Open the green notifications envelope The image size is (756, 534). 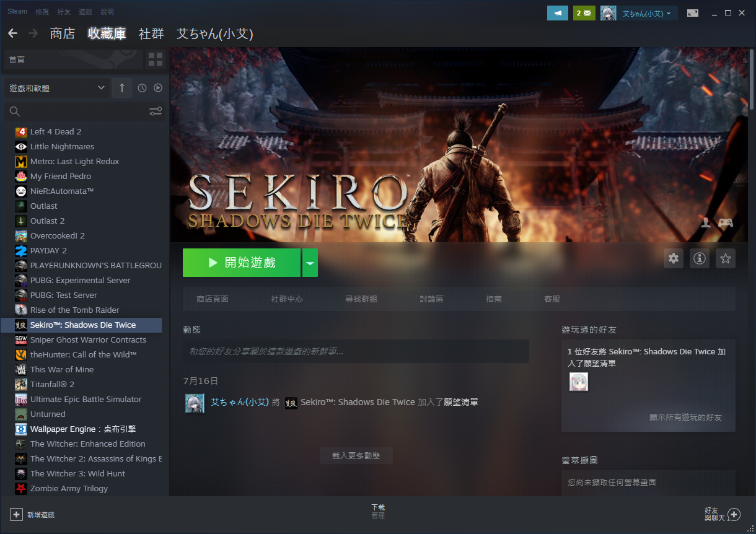point(584,13)
